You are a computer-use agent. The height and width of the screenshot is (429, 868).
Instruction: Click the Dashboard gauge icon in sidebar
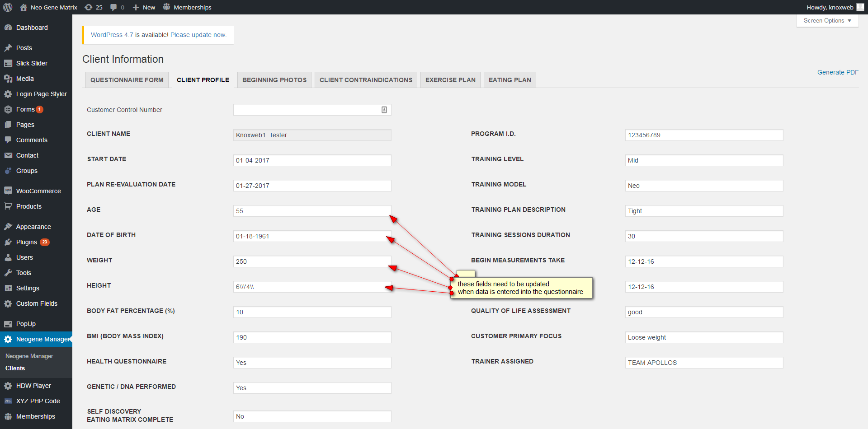coord(8,28)
